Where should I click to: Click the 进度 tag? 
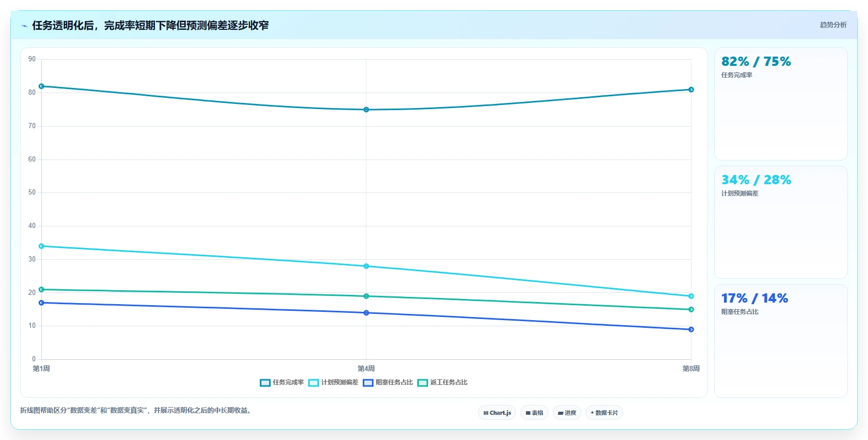(567, 413)
